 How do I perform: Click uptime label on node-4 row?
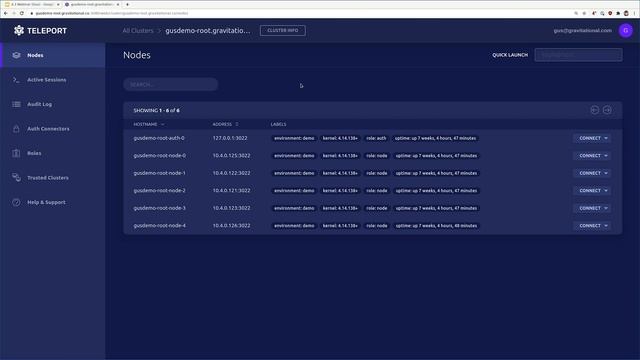(436, 226)
